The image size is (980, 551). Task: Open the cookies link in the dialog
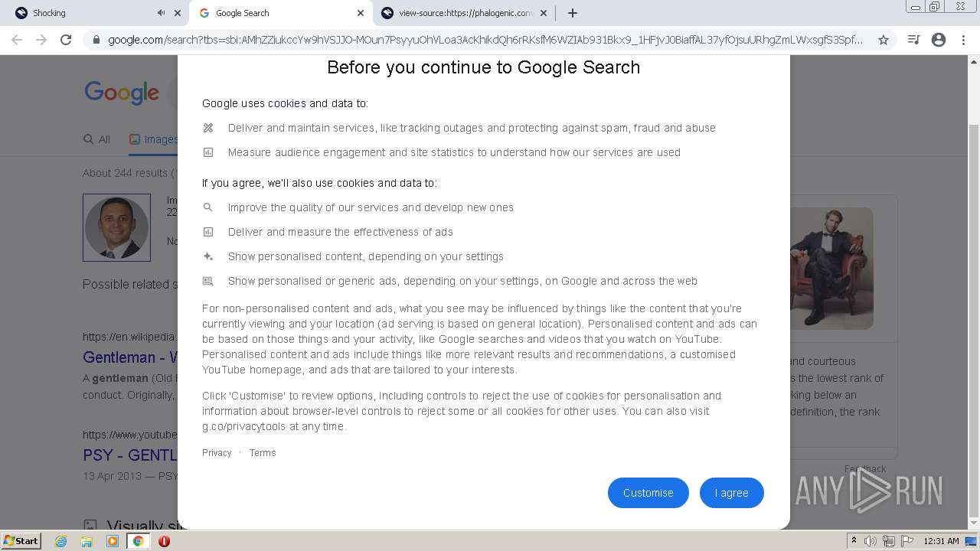point(287,103)
